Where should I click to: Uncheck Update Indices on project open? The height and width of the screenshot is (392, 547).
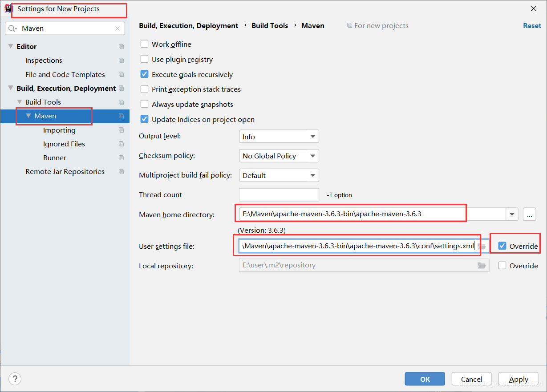coord(144,119)
